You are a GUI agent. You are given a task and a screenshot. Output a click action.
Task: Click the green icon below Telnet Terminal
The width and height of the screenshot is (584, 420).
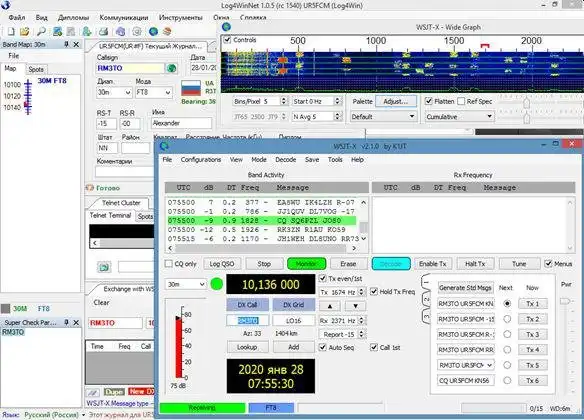[104, 267]
